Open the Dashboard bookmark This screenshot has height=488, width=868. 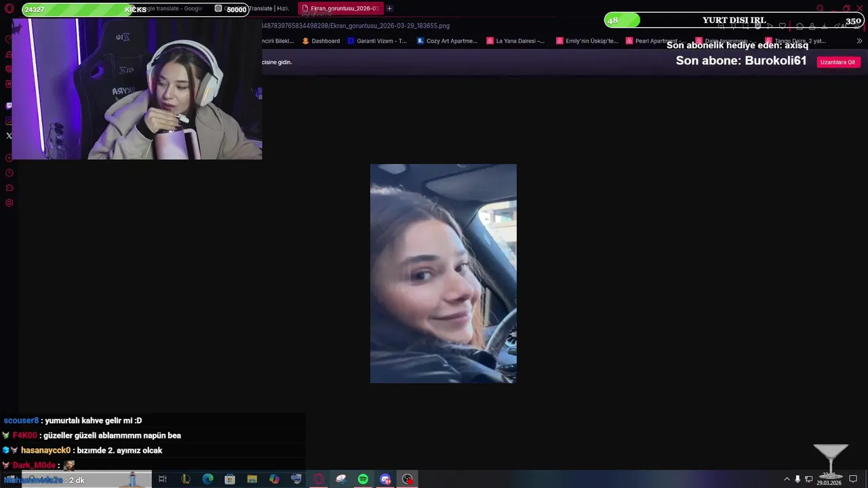pos(321,41)
